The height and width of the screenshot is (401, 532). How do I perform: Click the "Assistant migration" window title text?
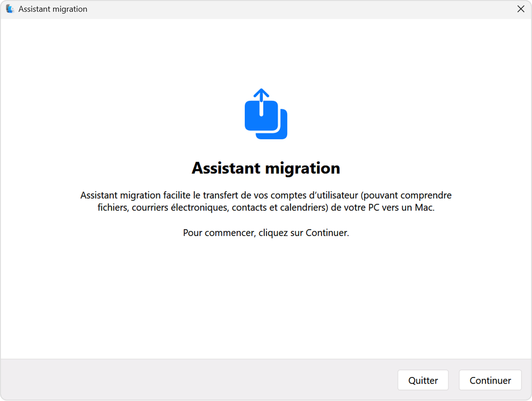[53, 9]
